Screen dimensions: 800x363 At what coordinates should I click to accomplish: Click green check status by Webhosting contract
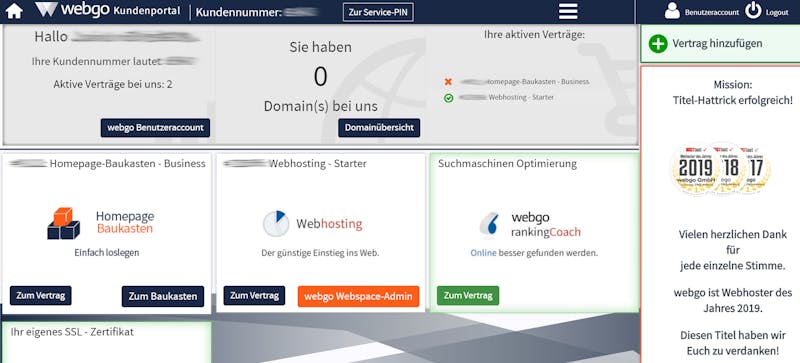(x=448, y=98)
